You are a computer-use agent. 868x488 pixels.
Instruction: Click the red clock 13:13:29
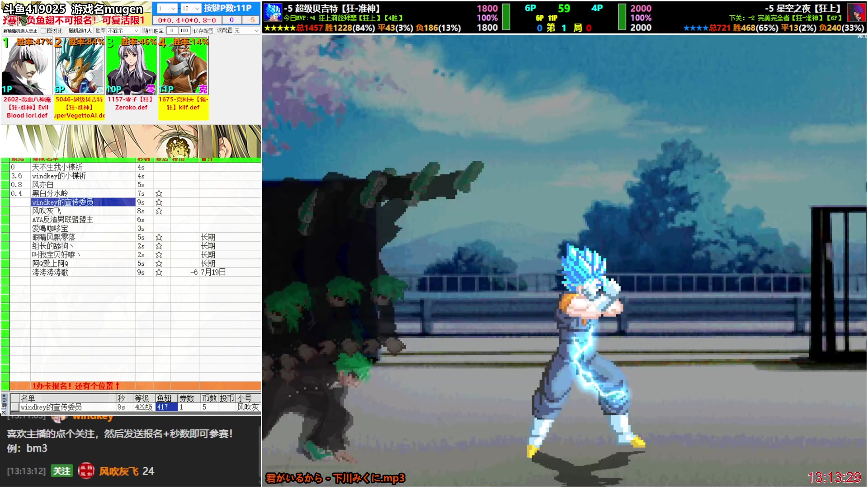835,477
